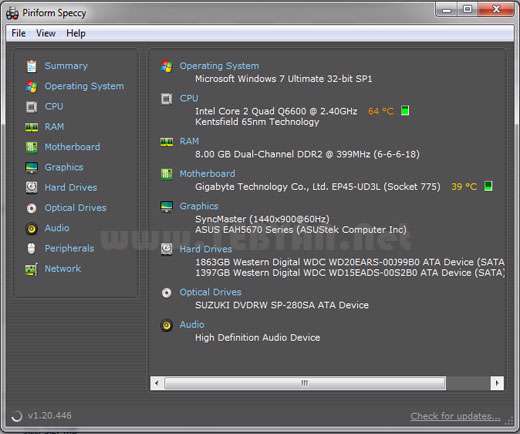Click ASUS EAH5670 Series text
Screen dimensions: 520x434
301,230
